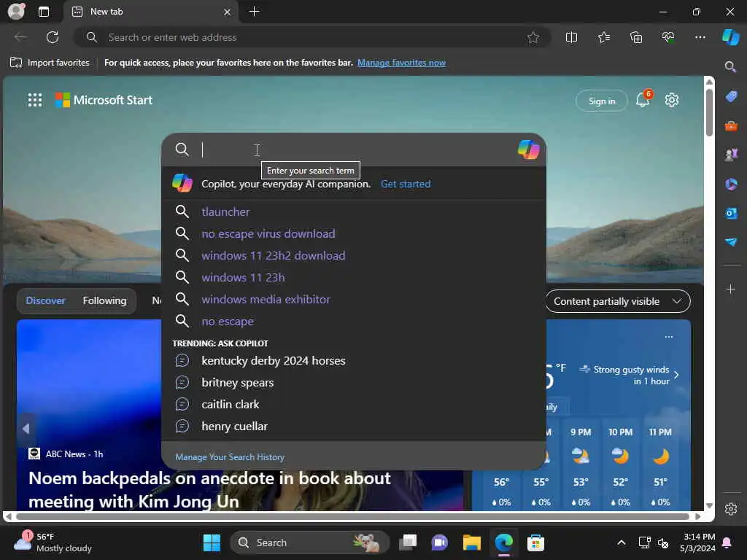
Task: Open Manage Your Search History link
Action: pyautogui.click(x=230, y=456)
